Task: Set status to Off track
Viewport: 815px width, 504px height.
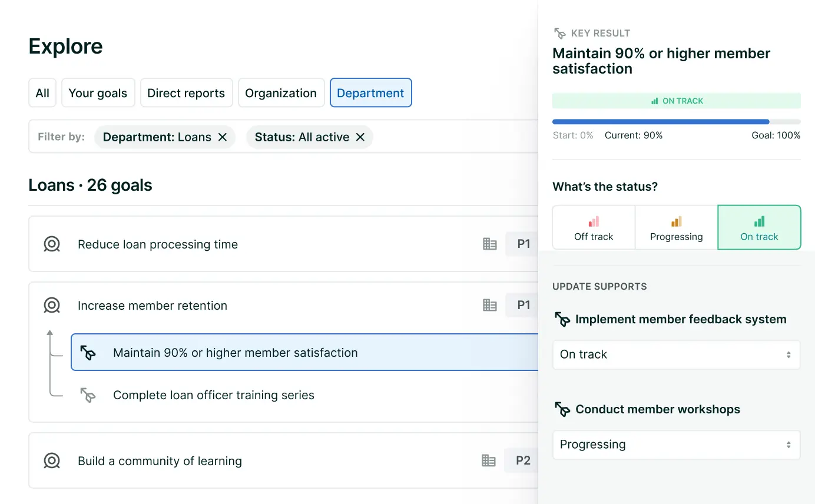Action: [594, 228]
